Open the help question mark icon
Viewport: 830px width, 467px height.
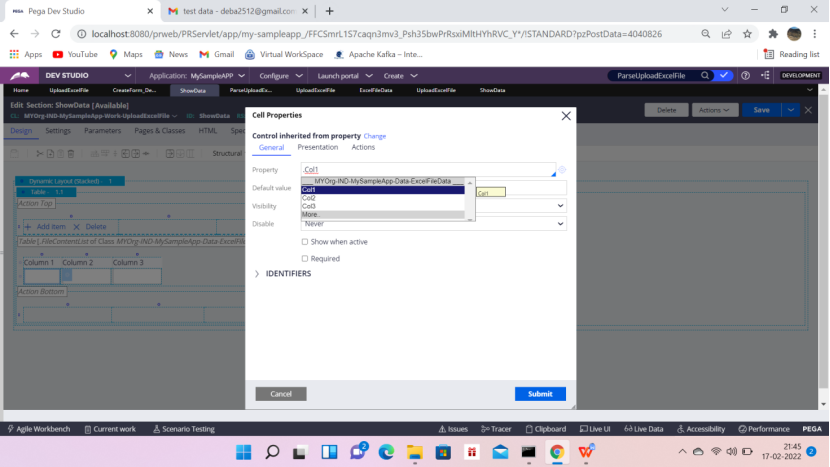[x=745, y=76]
